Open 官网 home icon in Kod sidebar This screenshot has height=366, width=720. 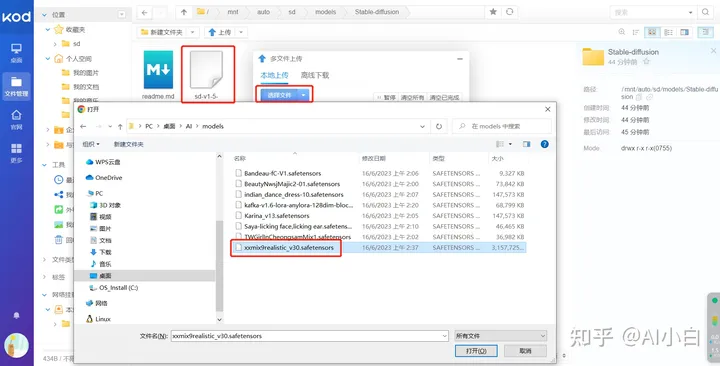pyautogui.click(x=17, y=119)
